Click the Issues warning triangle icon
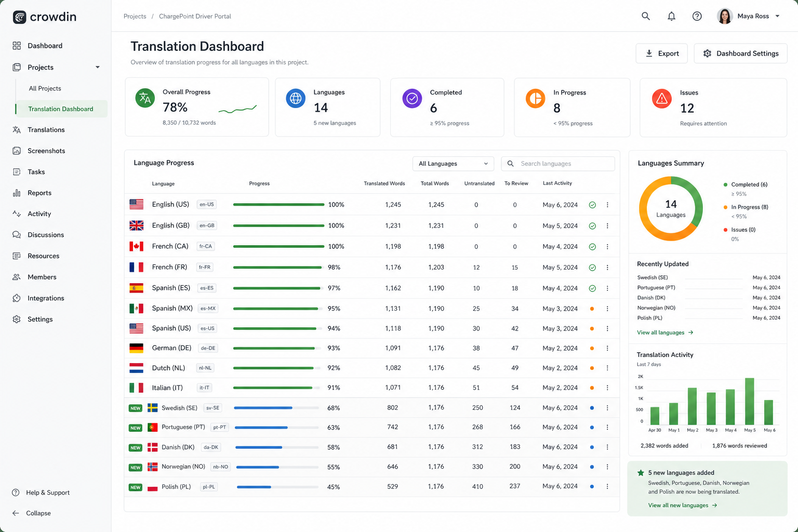 662,98
